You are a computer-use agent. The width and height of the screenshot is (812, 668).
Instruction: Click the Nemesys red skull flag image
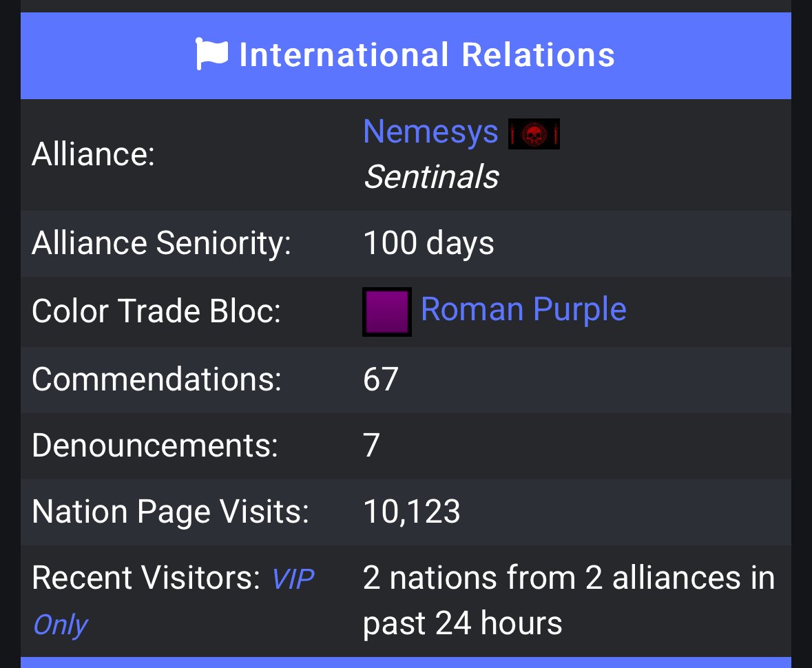(x=534, y=134)
